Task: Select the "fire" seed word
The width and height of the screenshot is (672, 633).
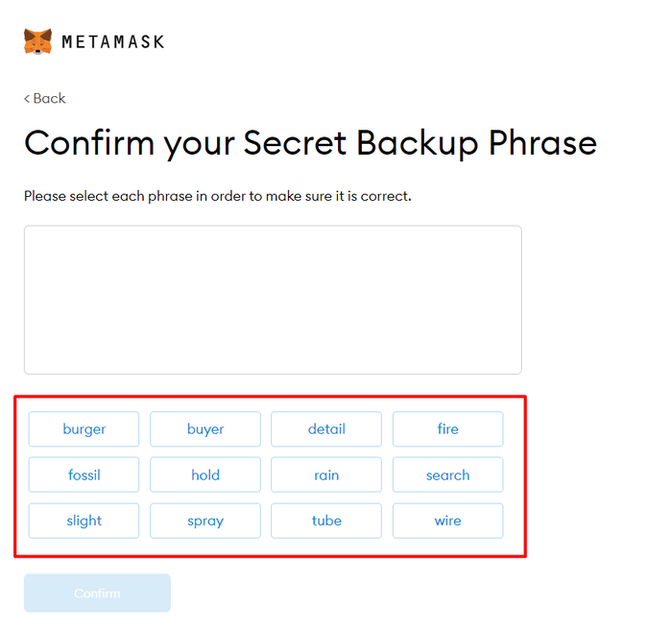Action: pyautogui.click(x=447, y=429)
